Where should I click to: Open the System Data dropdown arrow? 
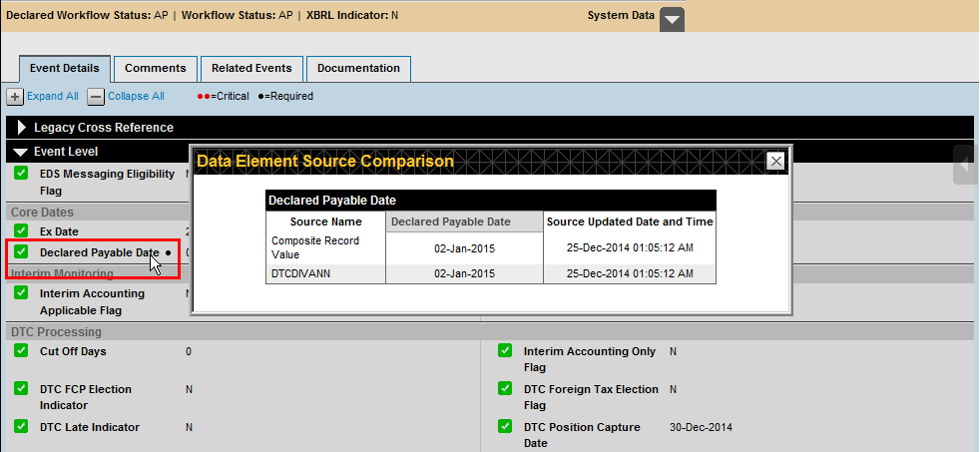click(x=672, y=19)
